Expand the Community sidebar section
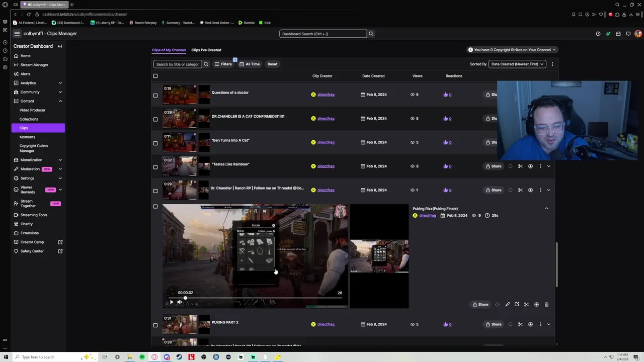 pos(60,92)
